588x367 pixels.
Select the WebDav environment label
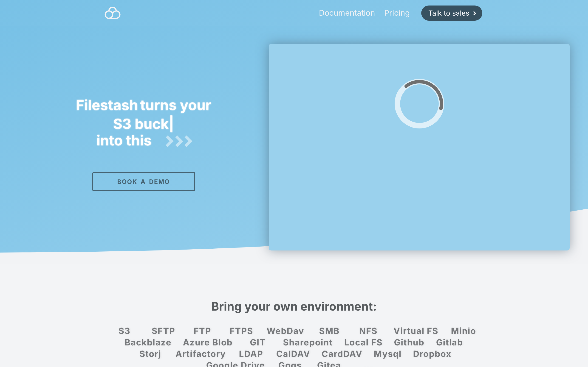(x=285, y=331)
